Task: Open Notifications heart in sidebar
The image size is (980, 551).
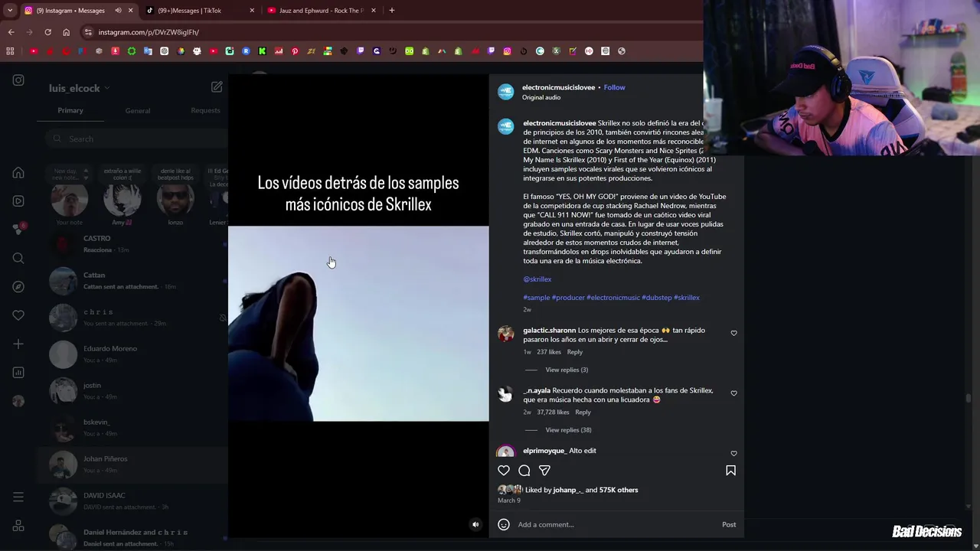Action: [x=18, y=315]
